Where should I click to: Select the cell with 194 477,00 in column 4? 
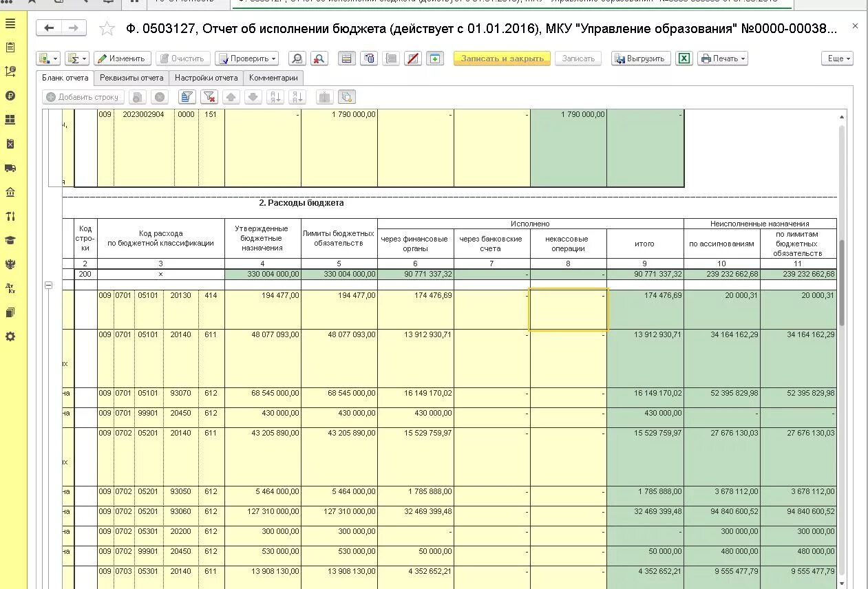(262, 310)
